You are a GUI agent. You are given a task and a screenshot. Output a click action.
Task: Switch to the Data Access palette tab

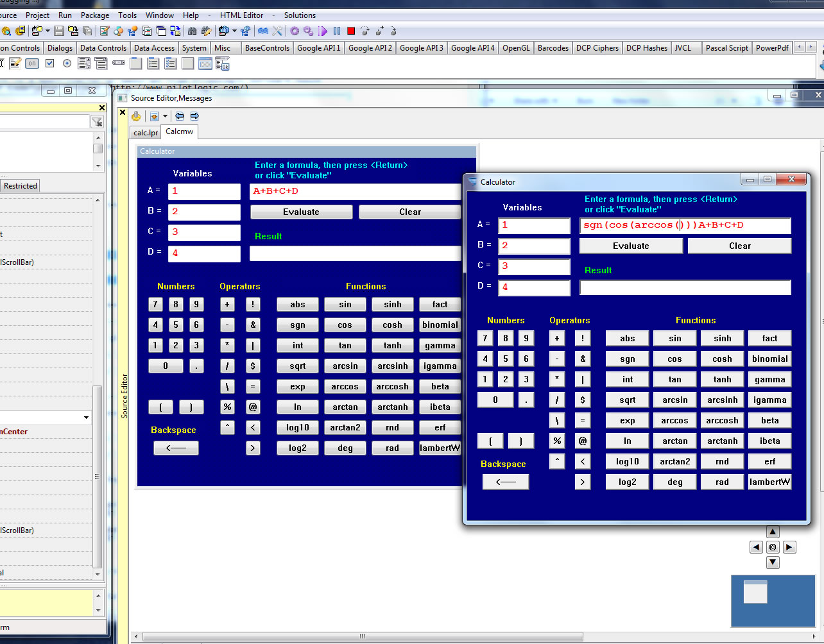(154, 48)
